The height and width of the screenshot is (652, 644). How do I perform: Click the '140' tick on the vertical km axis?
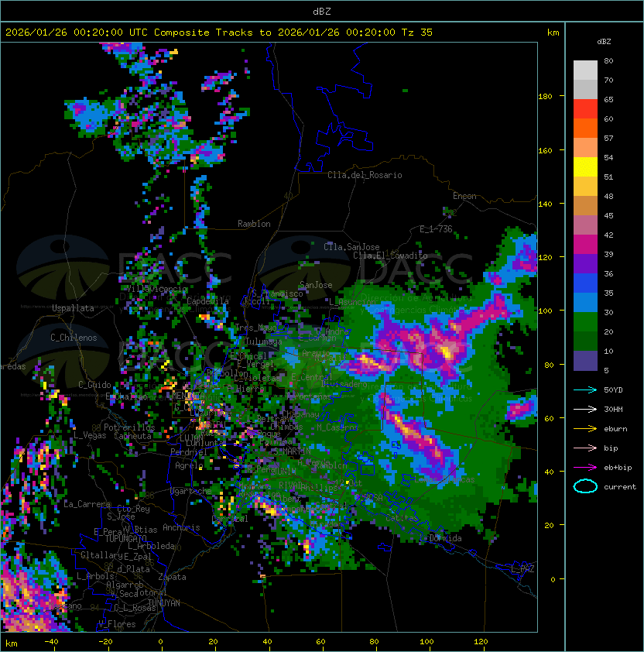[545, 204]
